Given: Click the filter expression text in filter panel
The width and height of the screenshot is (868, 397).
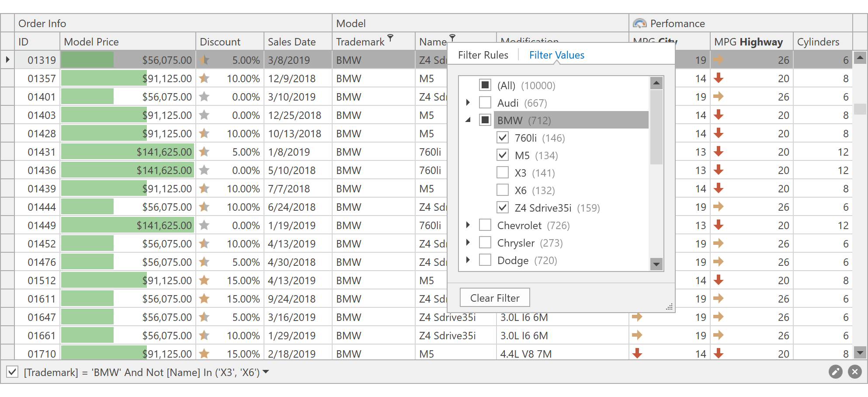Looking at the screenshot, I should pyautogui.click(x=142, y=372).
